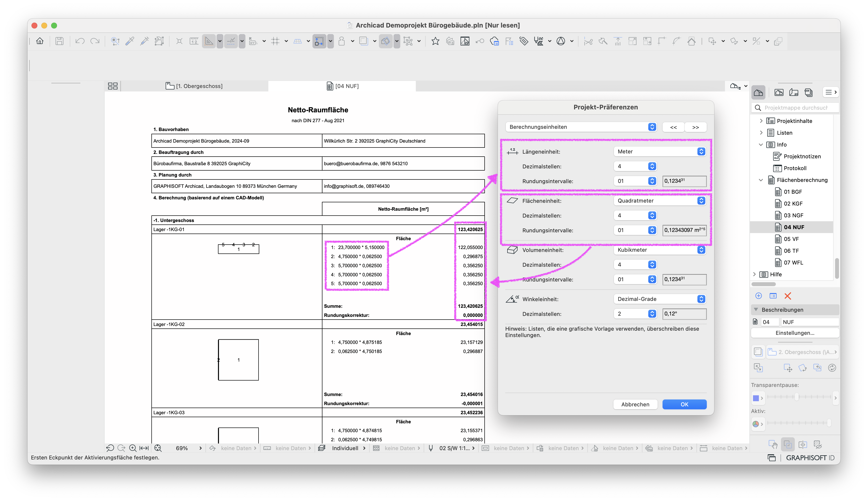Viewport: 868px width, 501px height.
Task: Click the circled triangle icon in the toolbar
Action: click(561, 41)
